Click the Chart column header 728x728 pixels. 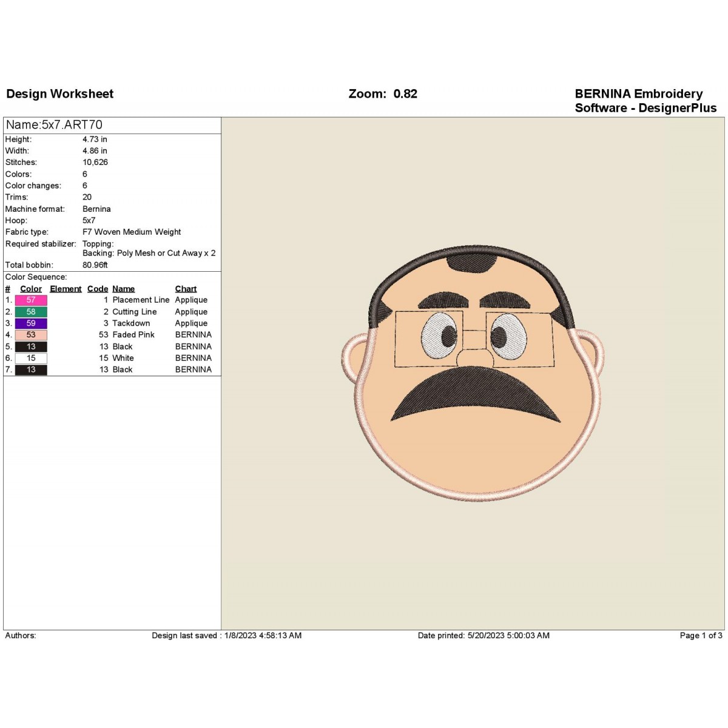point(186,289)
